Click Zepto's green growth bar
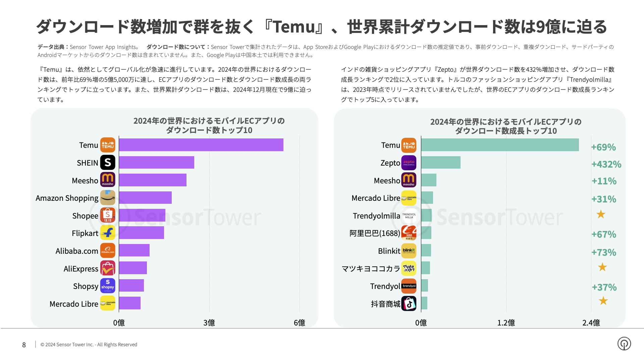644x362 pixels. (x=441, y=163)
